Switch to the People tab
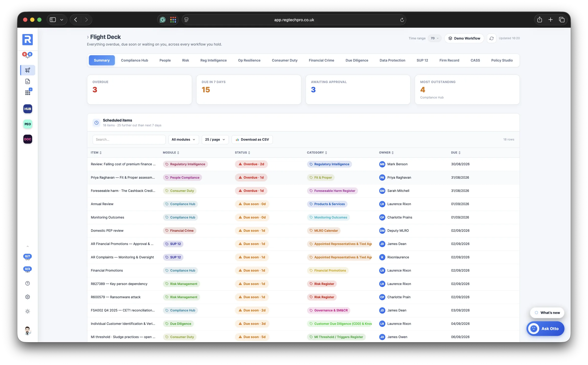The height and width of the screenshot is (365, 588). [165, 60]
